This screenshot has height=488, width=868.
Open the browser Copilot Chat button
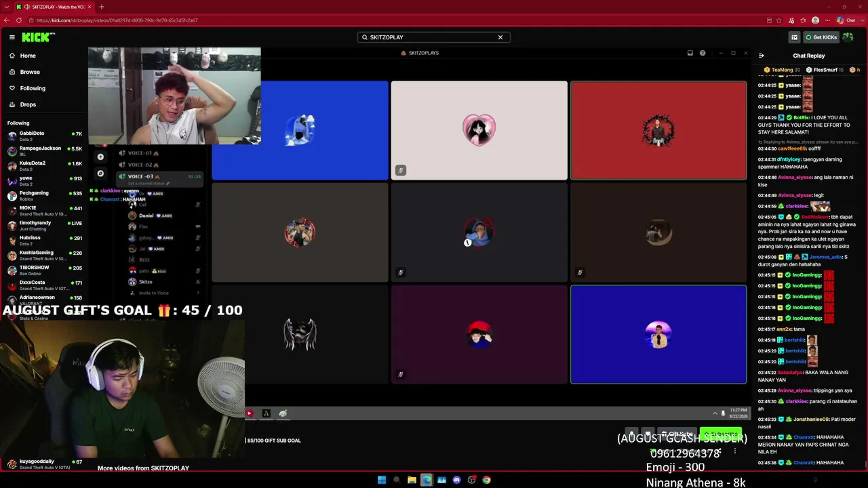[x=846, y=20]
